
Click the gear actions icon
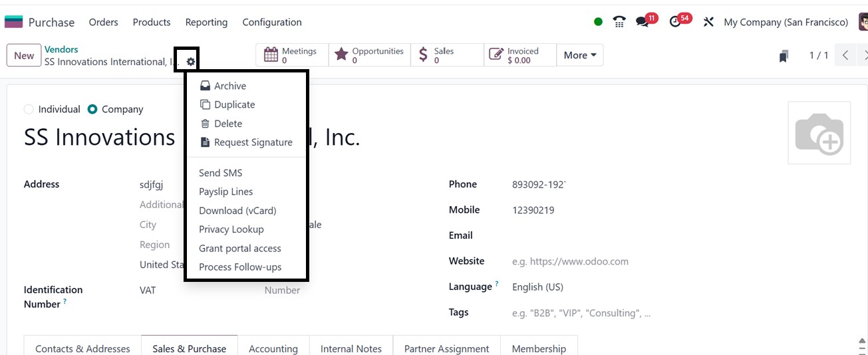tap(191, 62)
